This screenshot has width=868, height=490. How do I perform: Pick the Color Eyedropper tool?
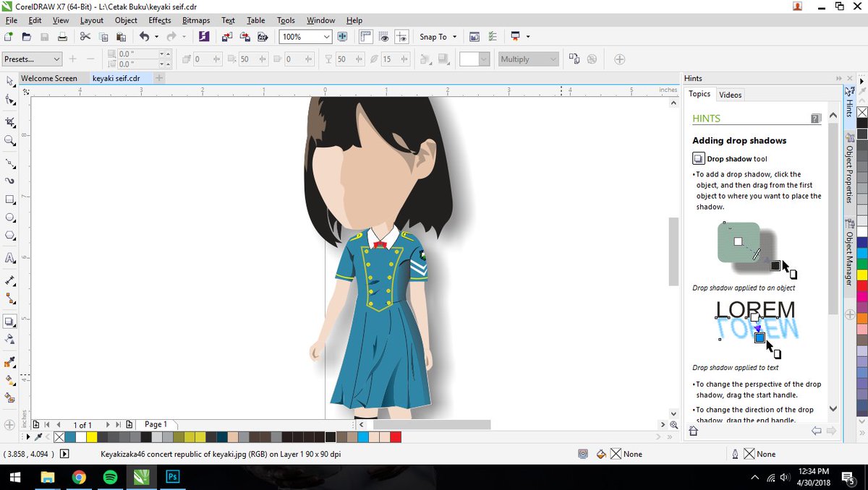pos(10,361)
